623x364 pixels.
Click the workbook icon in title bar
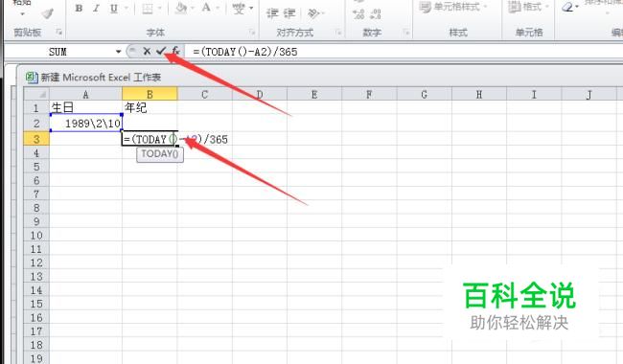click(32, 77)
